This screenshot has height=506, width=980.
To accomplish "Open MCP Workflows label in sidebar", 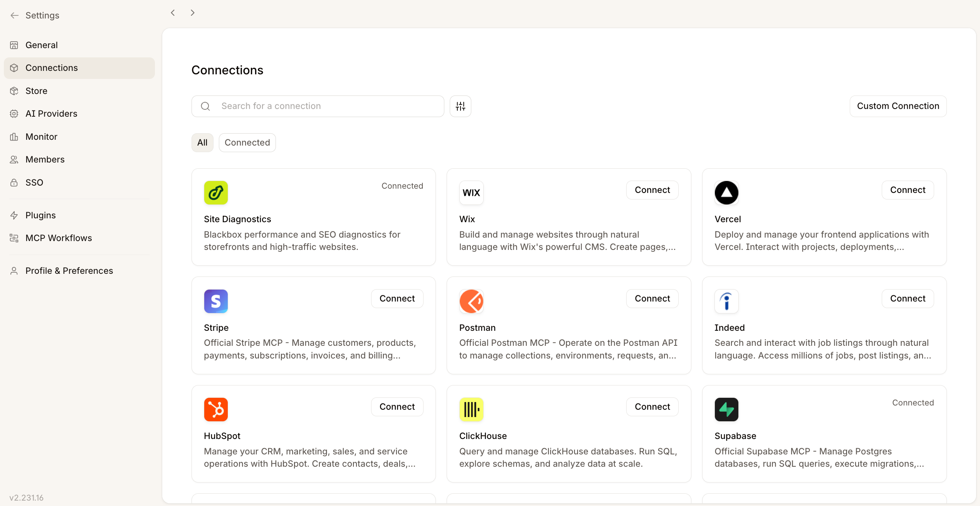I will 59,238.
